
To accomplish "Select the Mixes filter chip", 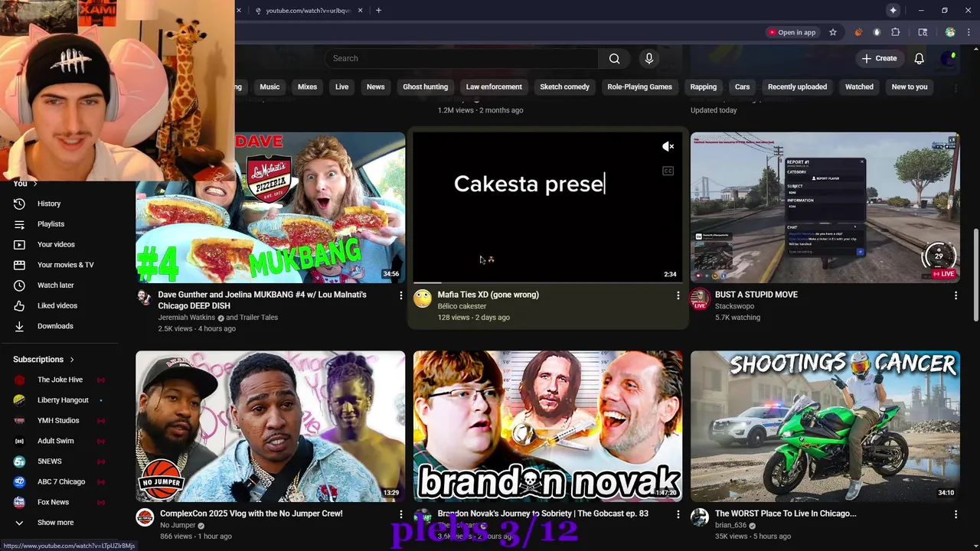I will [x=307, y=87].
